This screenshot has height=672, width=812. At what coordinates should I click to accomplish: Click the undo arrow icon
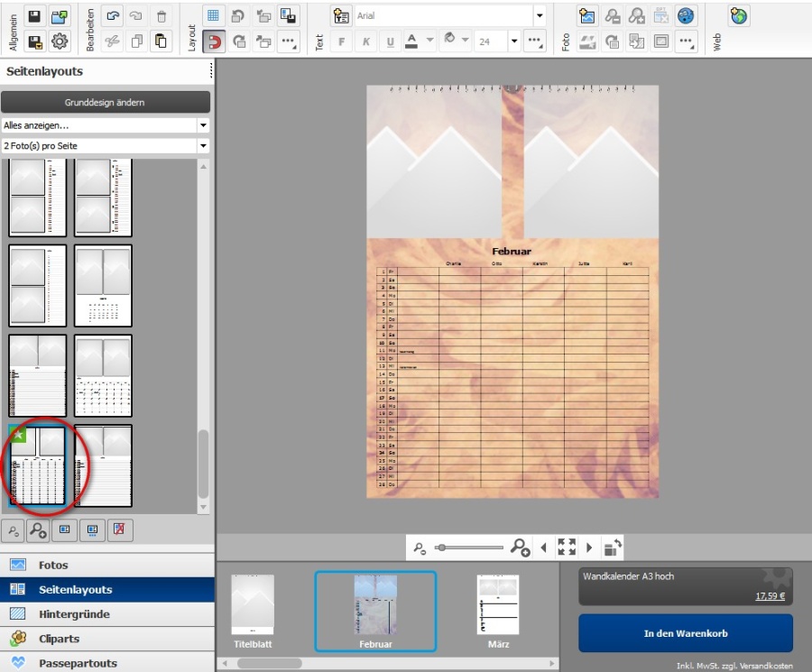pyautogui.click(x=112, y=16)
